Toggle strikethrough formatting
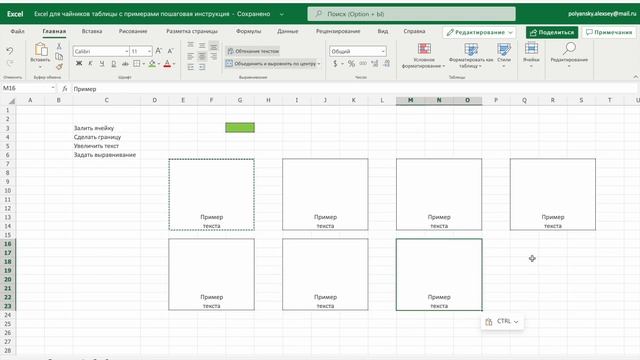640x360 pixels. [x=125, y=64]
